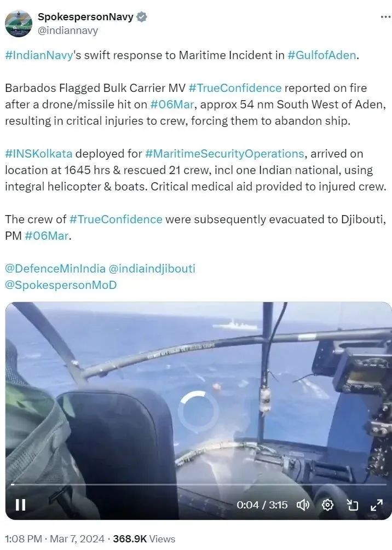Viewport: 392px width, 550px height.
Task: Open video settings gear icon
Action: point(327,505)
